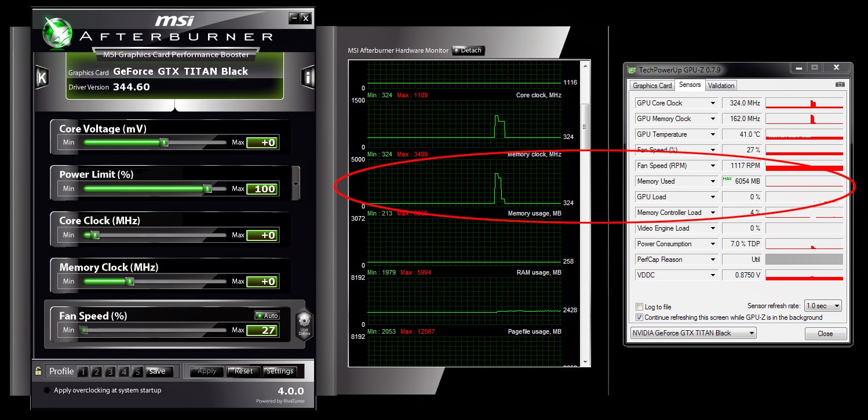Click the 162.0 MHz memory clock reading

[742, 119]
